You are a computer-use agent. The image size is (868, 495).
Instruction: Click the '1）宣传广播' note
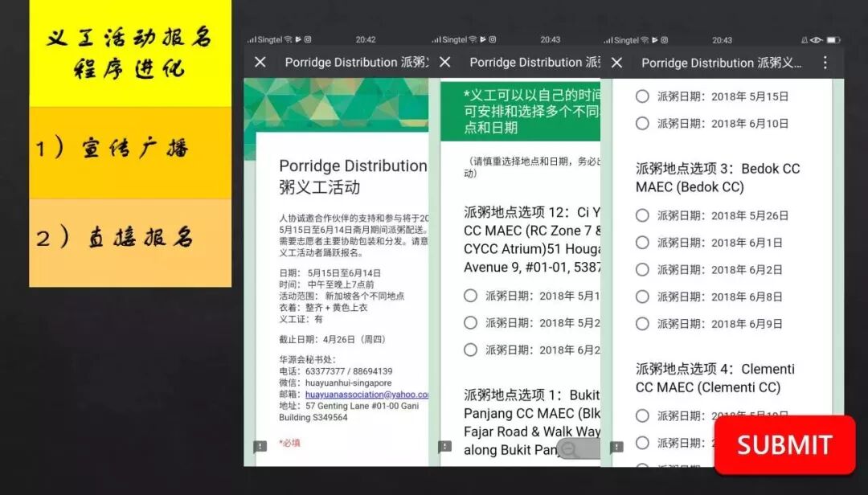click(130, 153)
